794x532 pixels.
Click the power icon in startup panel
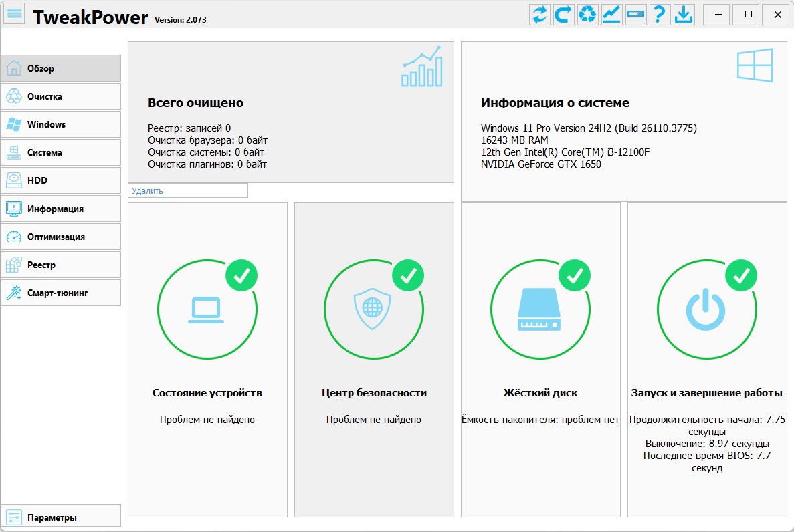[706, 310]
